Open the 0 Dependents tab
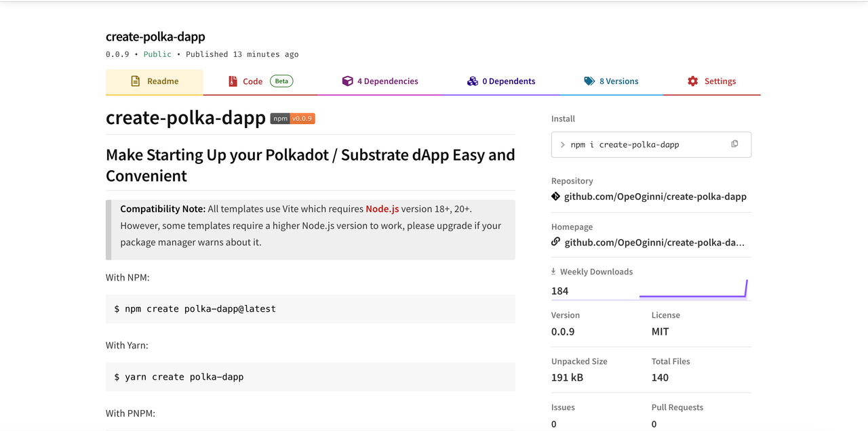The width and height of the screenshot is (868, 431). [501, 81]
